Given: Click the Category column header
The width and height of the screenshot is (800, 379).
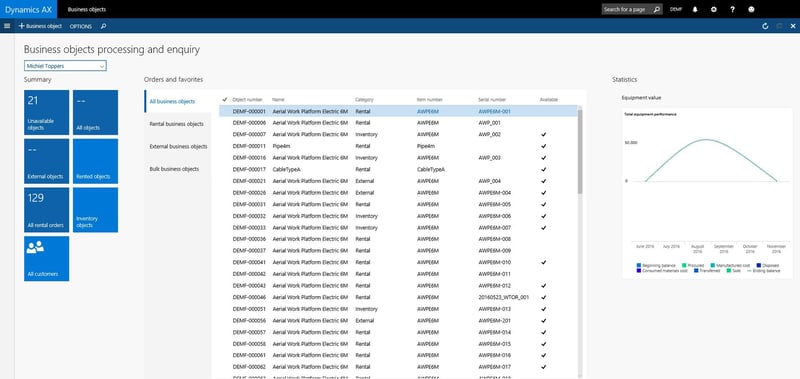Looking at the screenshot, I should pyautogui.click(x=364, y=99).
